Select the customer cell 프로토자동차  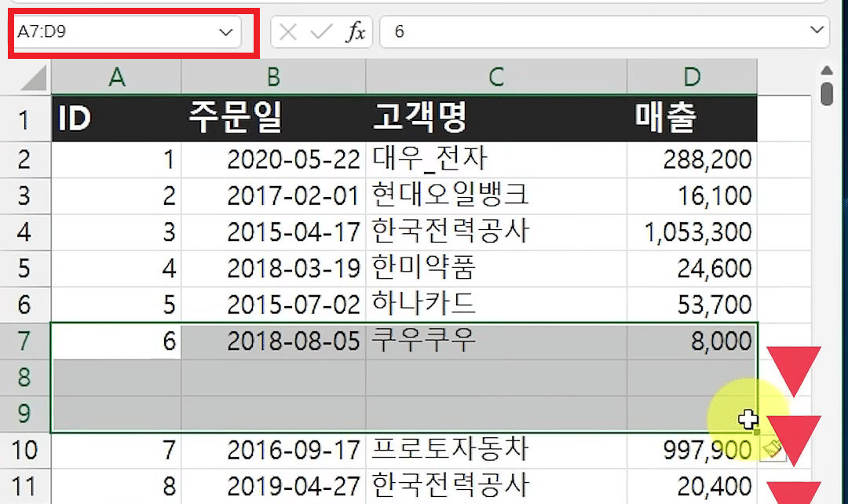click(496, 450)
